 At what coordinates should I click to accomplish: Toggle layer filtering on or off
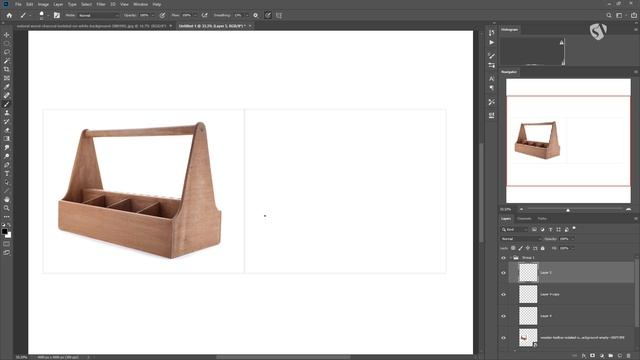coord(574,229)
